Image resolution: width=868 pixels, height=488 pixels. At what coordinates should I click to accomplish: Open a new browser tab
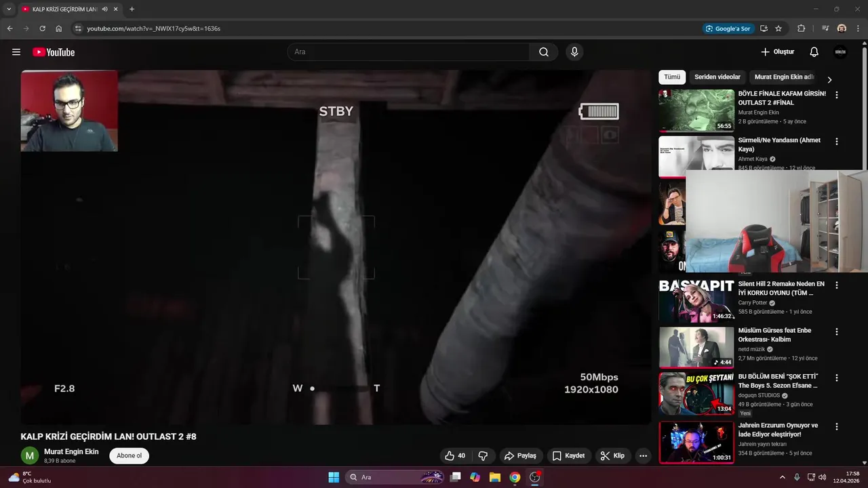[x=132, y=9]
